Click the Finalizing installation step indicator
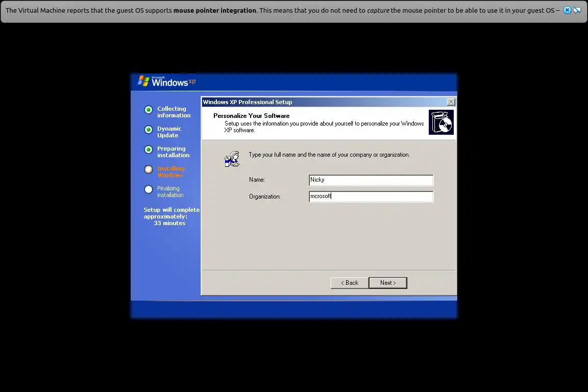This screenshot has height=392, width=588. coord(149,189)
